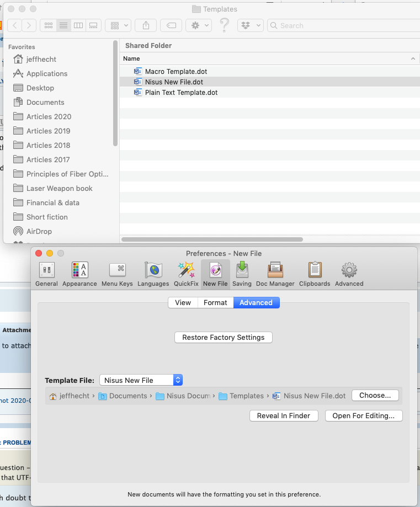Select Advanced segmented tab
Image resolution: width=420 pixels, height=507 pixels.
click(x=256, y=303)
